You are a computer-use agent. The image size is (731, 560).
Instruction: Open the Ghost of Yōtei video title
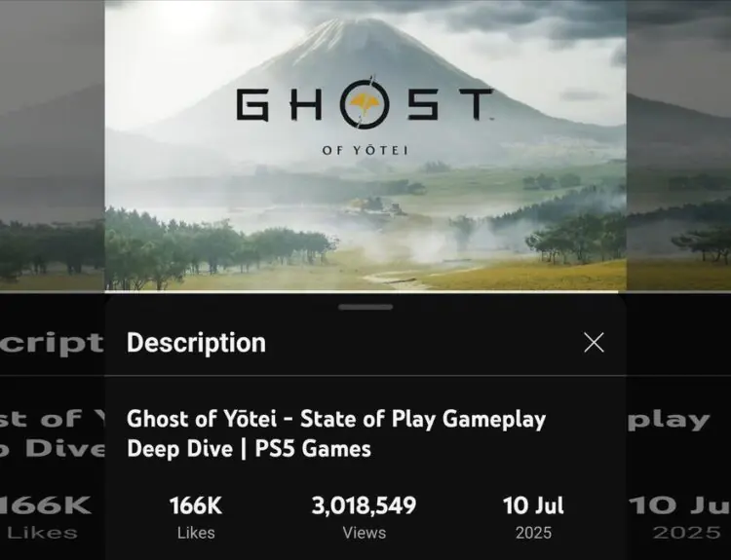click(x=336, y=433)
